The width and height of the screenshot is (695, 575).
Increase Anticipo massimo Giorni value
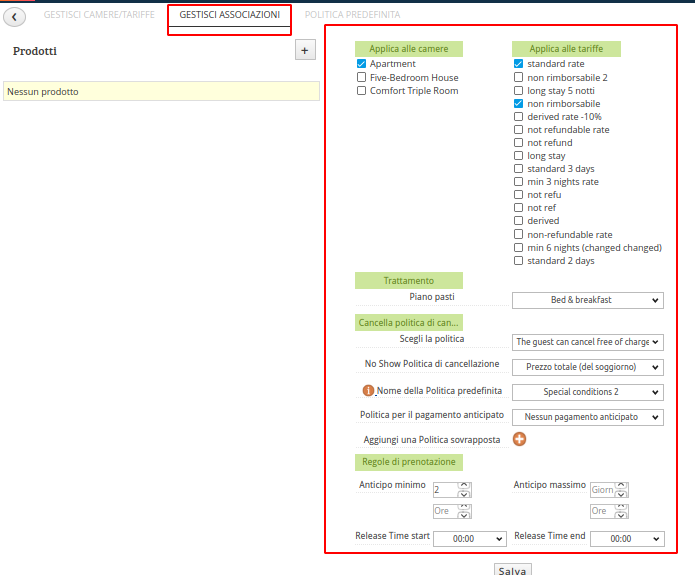point(621,485)
